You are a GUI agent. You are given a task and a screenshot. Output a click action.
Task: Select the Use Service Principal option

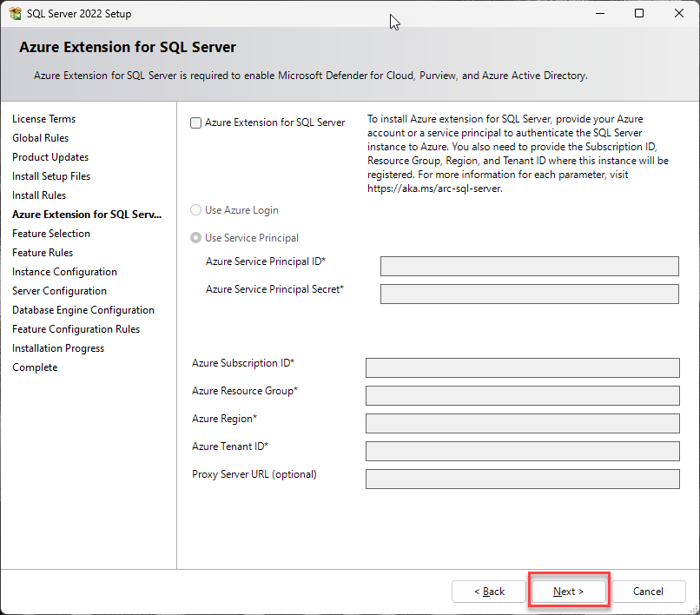(196, 238)
